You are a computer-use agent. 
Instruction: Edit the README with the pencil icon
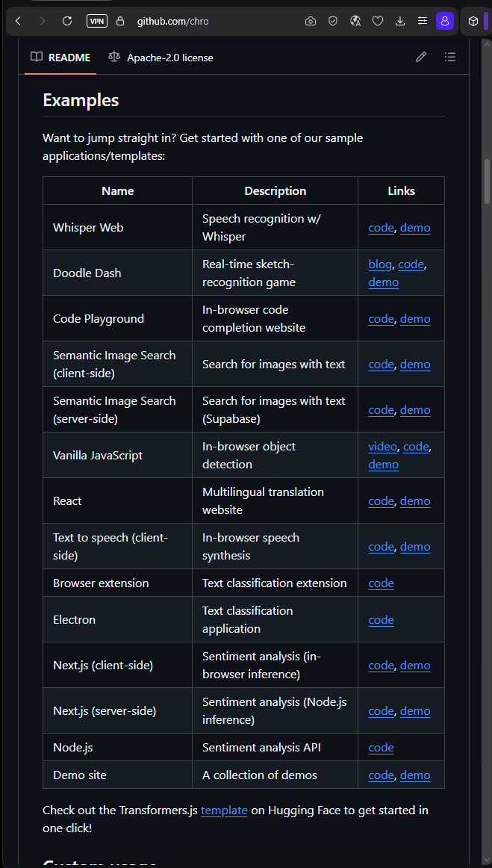tap(421, 57)
